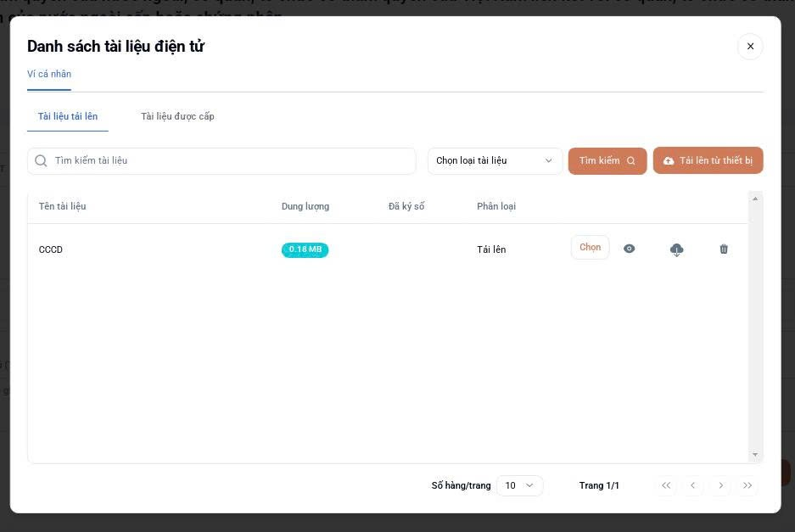
Task: Focus the Tìm kiếm tài liệu search field
Action: coord(221,160)
